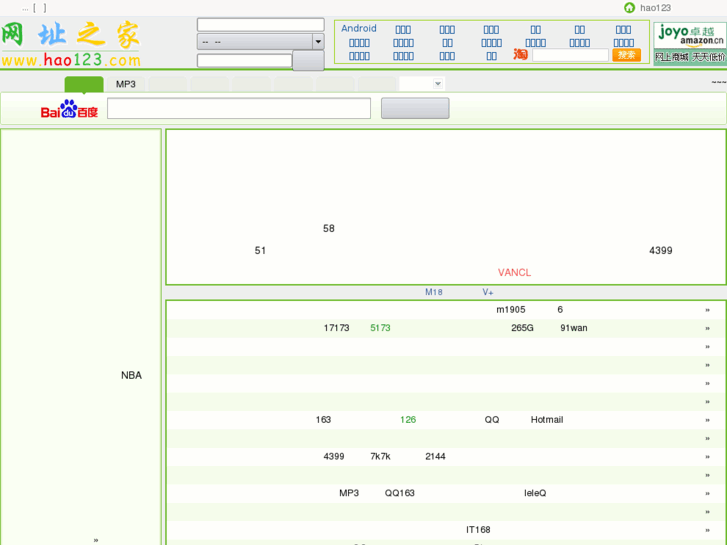The height and width of the screenshot is (545, 727).
Task: Open the joyo amazon.cn banner
Action: [x=690, y=44]
